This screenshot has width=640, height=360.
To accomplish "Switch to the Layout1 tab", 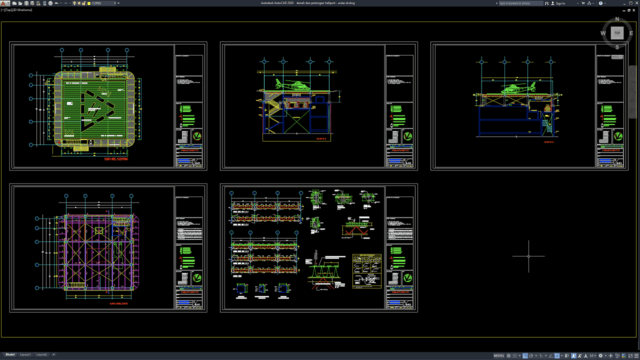I will [x=25, y=355].
